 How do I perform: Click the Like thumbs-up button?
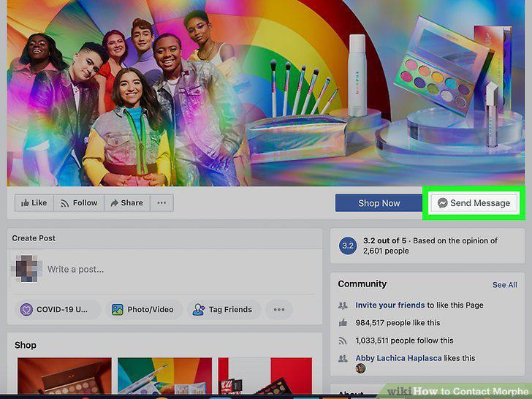[x=34, y=203]
